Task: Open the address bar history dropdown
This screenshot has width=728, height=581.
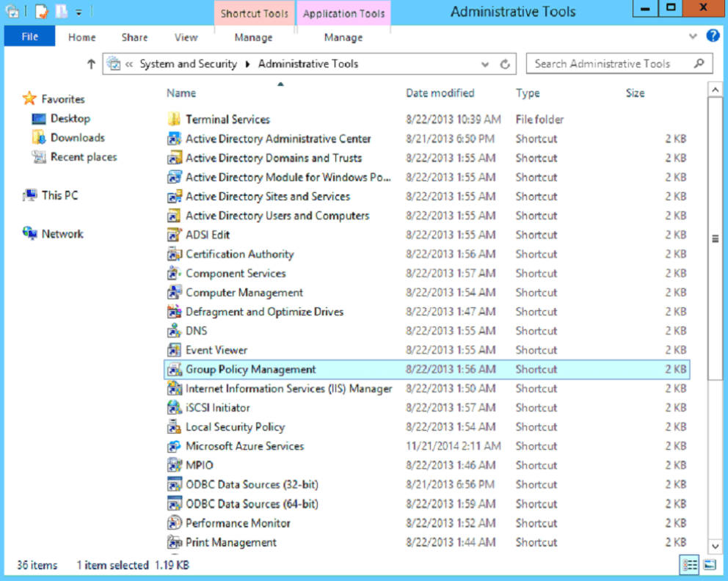Action: 485,65
